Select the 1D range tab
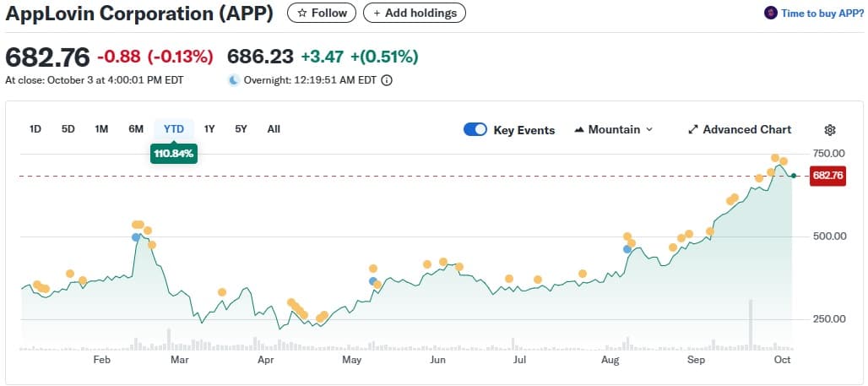The width and height of the screenshot is (868, 386). point(35,129)
